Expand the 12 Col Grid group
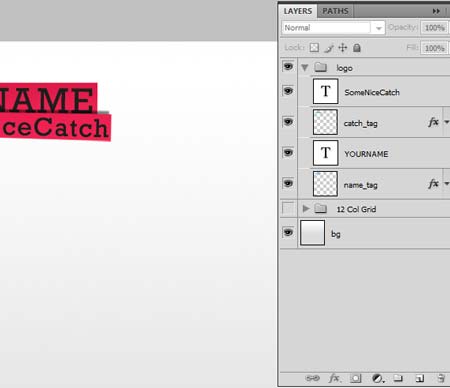 point(306,209)
